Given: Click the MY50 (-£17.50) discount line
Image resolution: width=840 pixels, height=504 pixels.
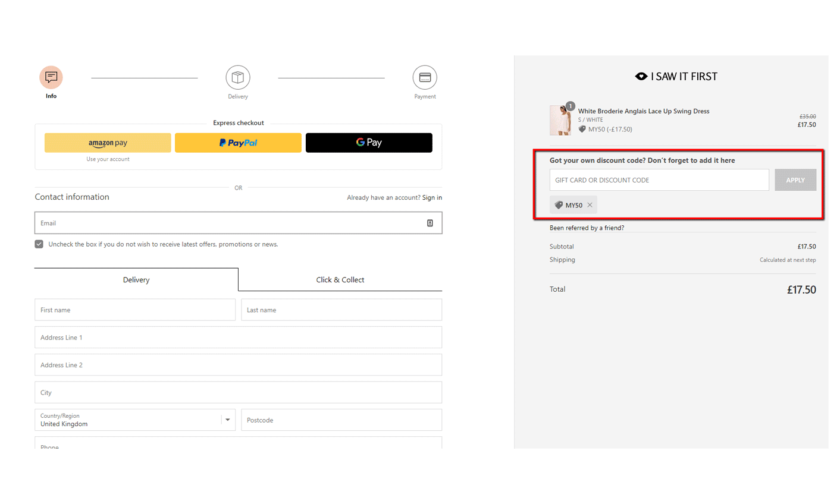Looking at the screenshot, I should pos(606,129).
